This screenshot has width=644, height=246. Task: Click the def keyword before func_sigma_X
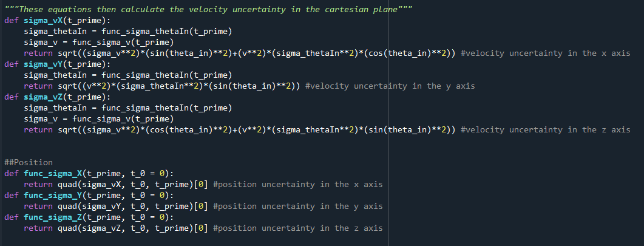click(x=12, y=173)
